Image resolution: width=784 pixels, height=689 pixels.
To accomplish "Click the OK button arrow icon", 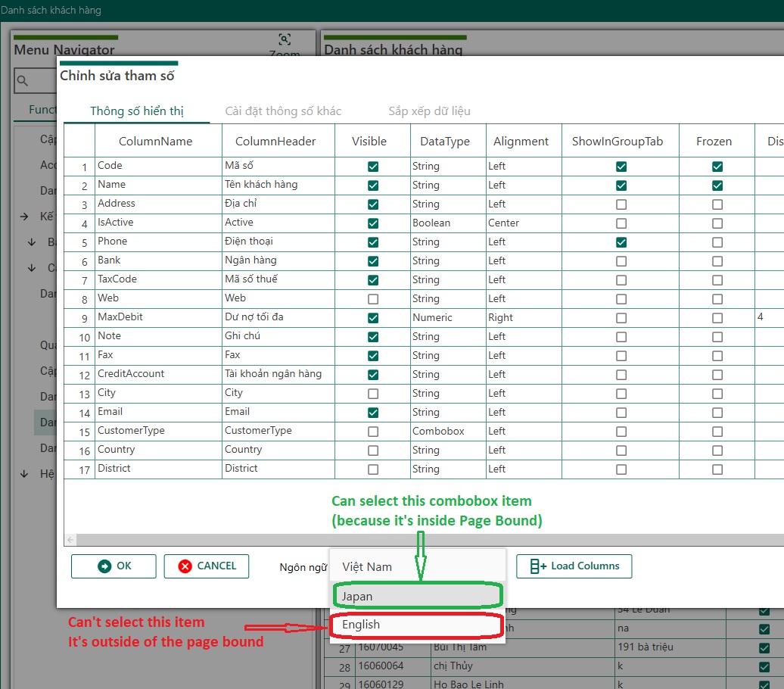I will [x=104, y=566].
